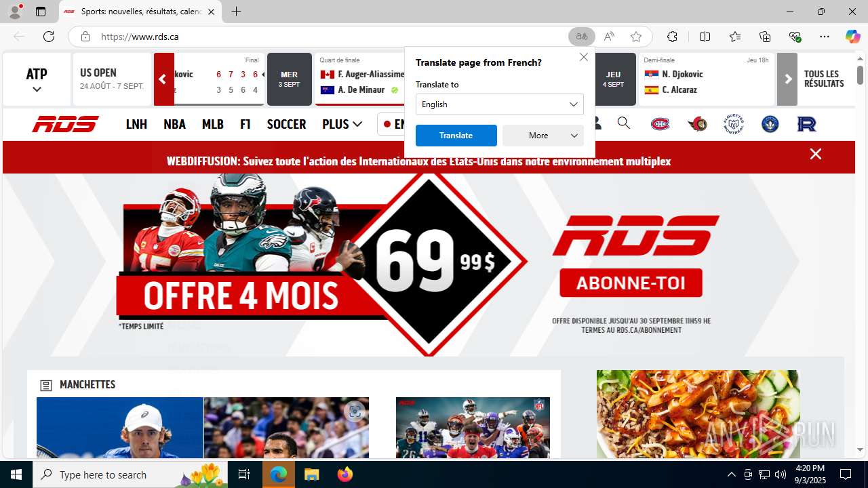The width and height of the screenshot is (868, 488).
Task: Open the taskbar volume control
Action: click(781, 474)
